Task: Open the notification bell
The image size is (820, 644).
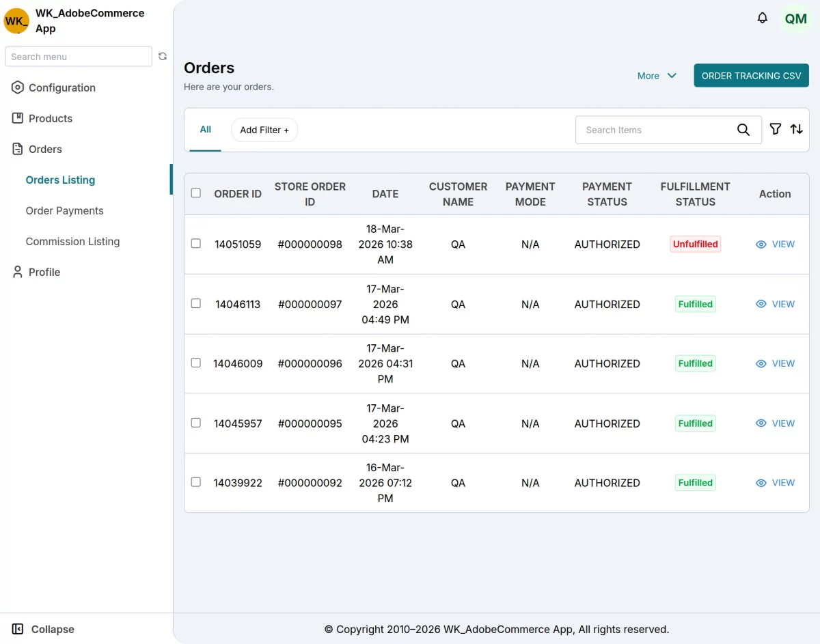Action: pyautogui.click(x=762, y=18)
